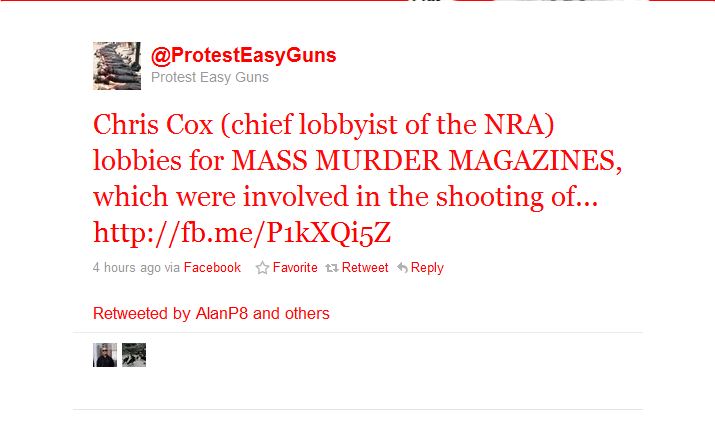Image resolution: width=715 pixels, height=444 pixels.
Task: Click the tweet's opening words Chris Cox
Action: (153, 124)
